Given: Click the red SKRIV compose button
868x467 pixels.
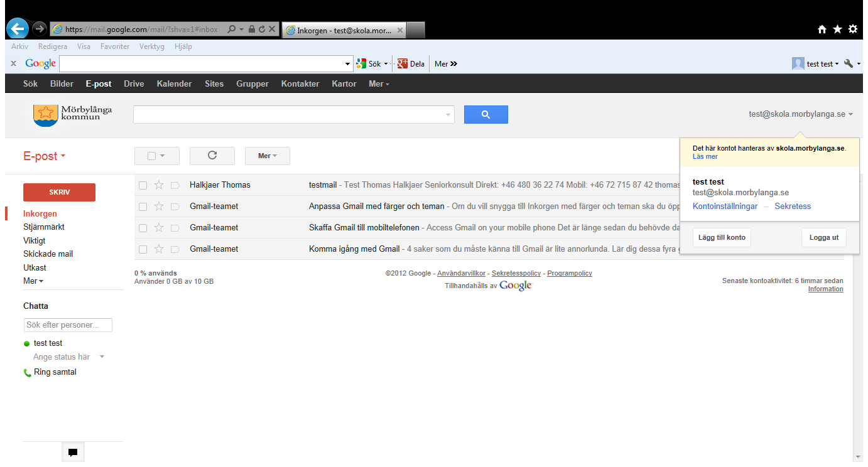Looking at the screenshot, I should tap(59, 192).
